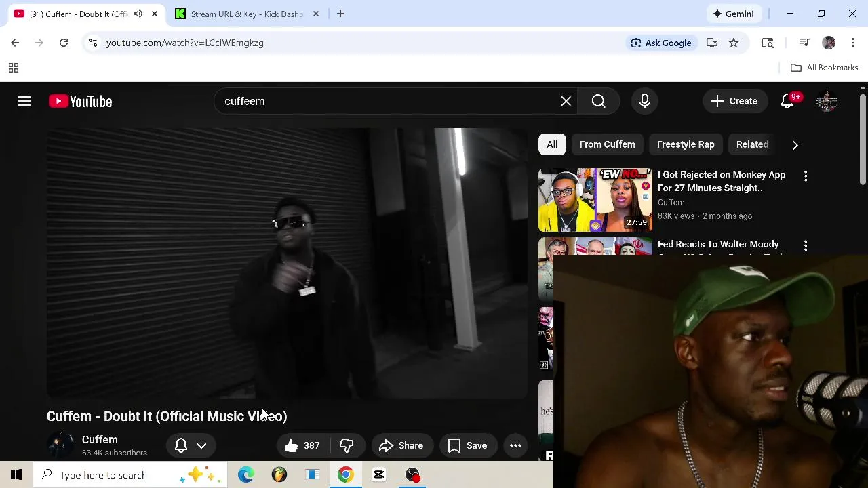Run search with the magnifier button

tap(598, 101)
